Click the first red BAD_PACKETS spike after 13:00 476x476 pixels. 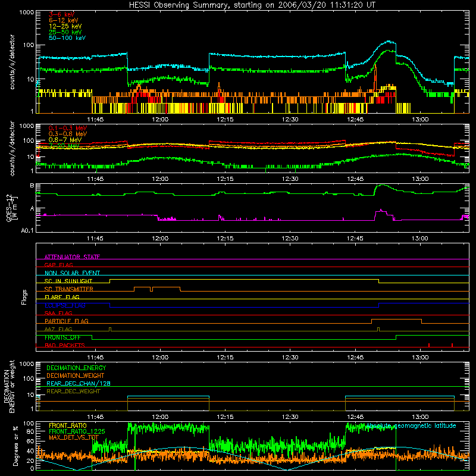tap(428, 345)
